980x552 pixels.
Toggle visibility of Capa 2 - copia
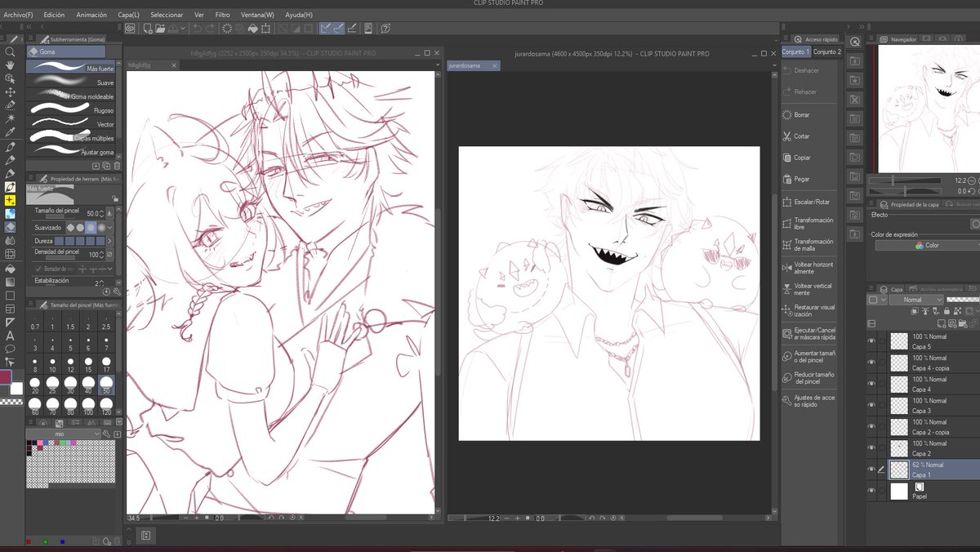[x=871, y=426]
